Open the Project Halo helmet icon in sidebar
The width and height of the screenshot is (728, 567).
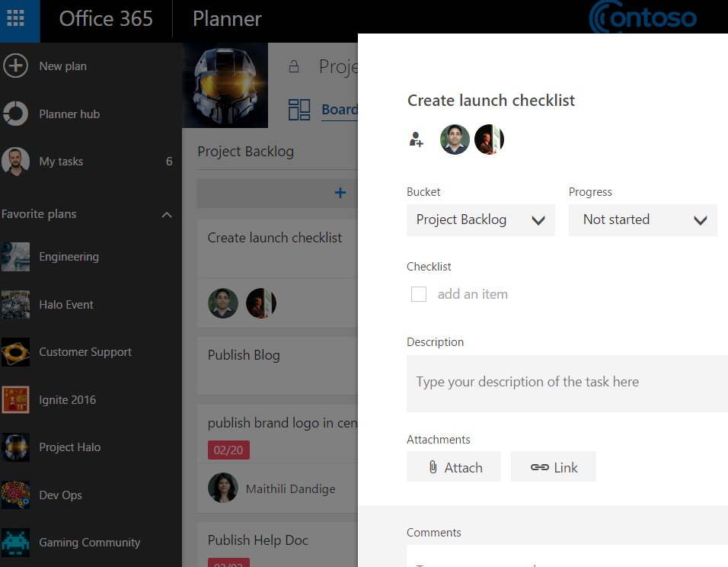[x=15, y=447]
